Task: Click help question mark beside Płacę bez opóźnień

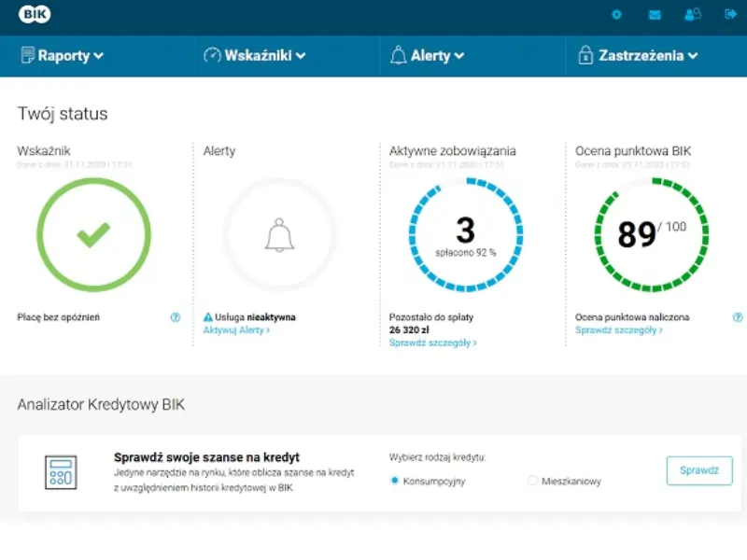Action: (x=175, y=317)
